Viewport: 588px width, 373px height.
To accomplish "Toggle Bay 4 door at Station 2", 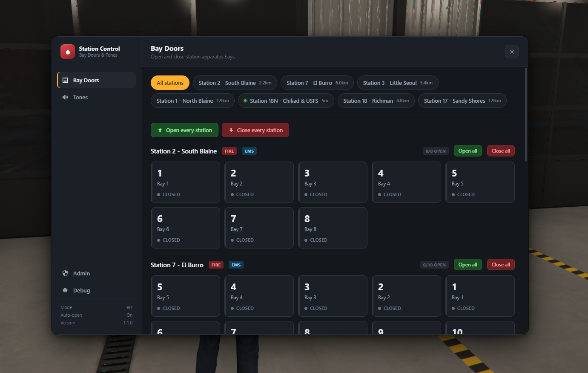I will coord(406,182).
